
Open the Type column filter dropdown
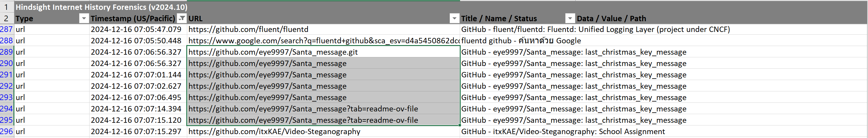84,19
